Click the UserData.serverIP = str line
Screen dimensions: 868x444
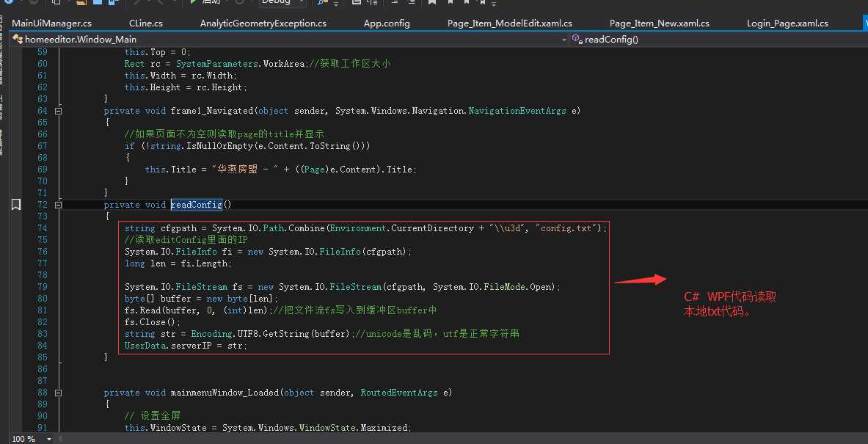186,346
